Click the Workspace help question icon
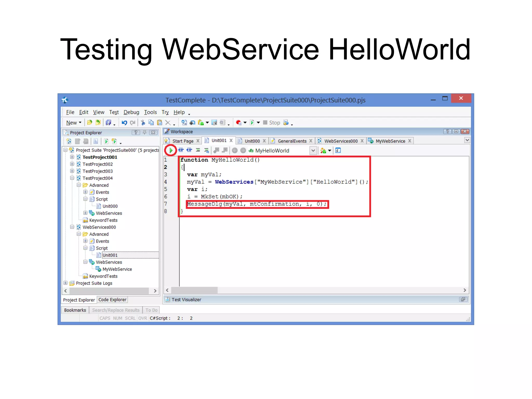532x399 pixels. (447, 131)
